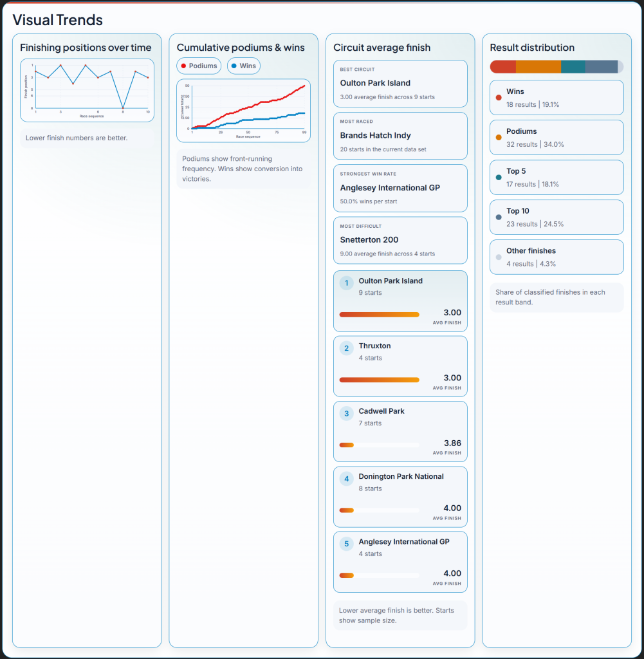Click the rank 3 badge for Cadwell Park

click(x=346, y=414)
